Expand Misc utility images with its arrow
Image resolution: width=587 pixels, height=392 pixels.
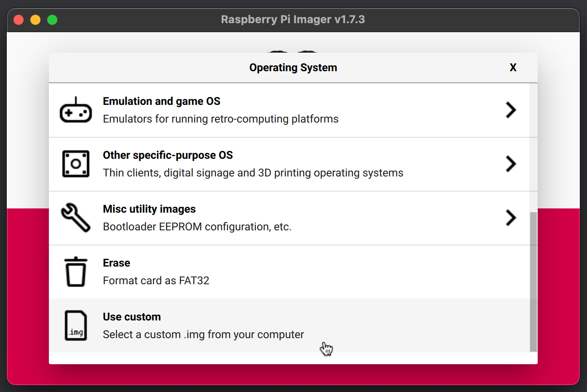pos(511,218)
